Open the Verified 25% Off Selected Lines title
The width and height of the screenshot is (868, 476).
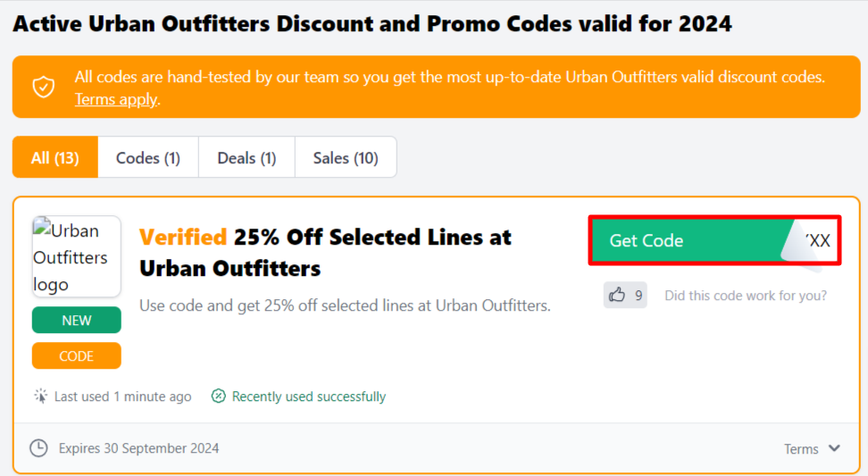coord(325,252)
